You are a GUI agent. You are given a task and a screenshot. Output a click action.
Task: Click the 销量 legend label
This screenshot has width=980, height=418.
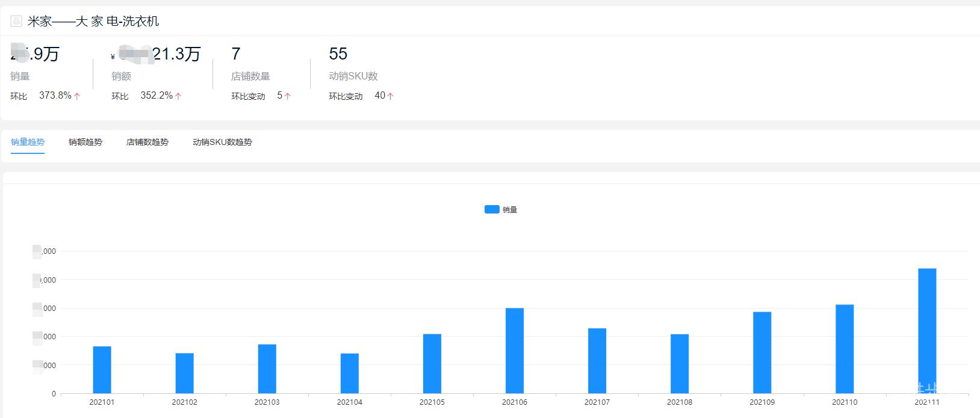click(510, 209)
